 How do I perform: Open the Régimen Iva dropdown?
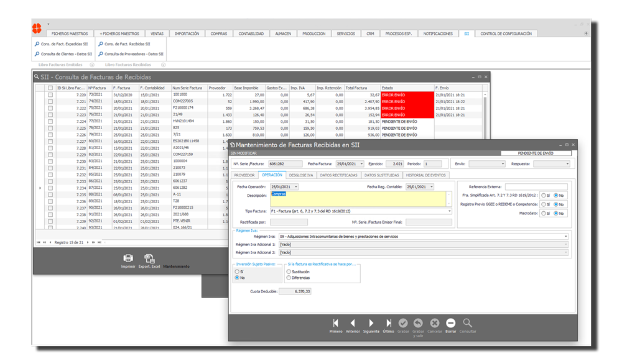[566, 237]
